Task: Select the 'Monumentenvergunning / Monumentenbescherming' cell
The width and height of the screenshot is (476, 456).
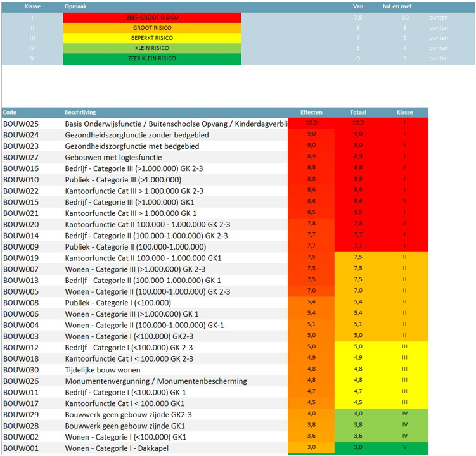Action: (x=156, y=381)
